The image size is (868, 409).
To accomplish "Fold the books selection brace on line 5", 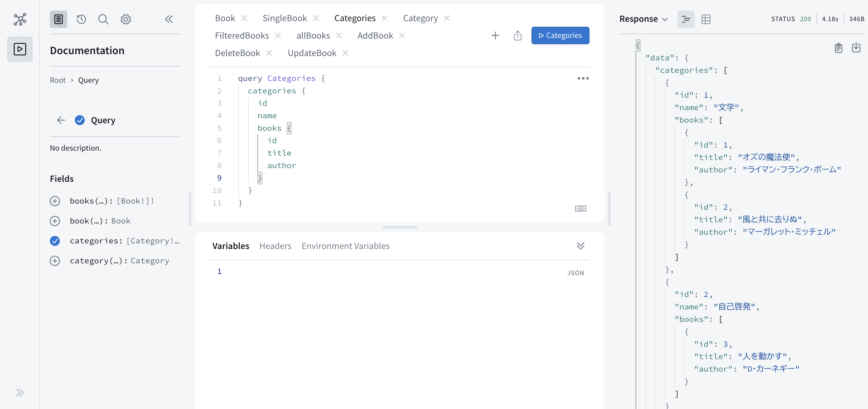I will pos(289,128).
